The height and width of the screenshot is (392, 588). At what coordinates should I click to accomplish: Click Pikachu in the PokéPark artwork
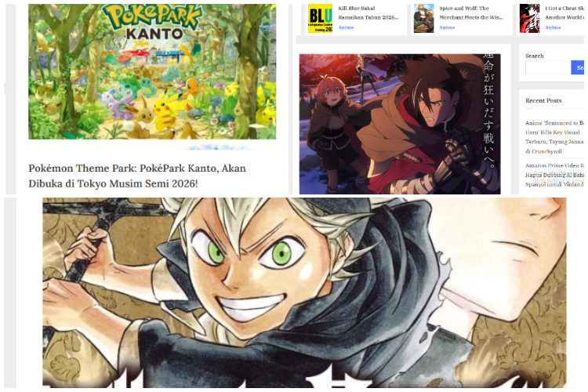164,112
